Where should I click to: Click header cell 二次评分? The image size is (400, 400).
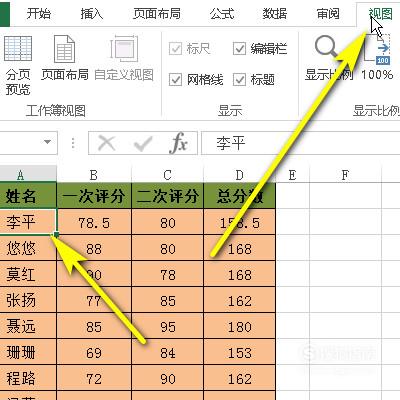click(x=167, y=196)
